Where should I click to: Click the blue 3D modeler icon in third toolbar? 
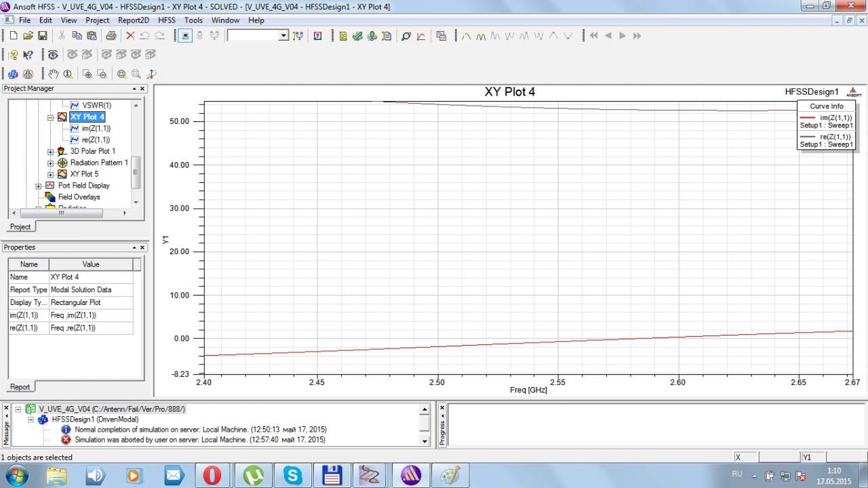coord(13,74)
